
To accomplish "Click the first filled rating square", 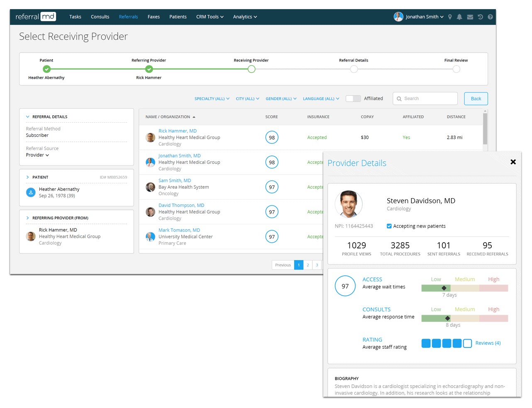I will (426, 343).
